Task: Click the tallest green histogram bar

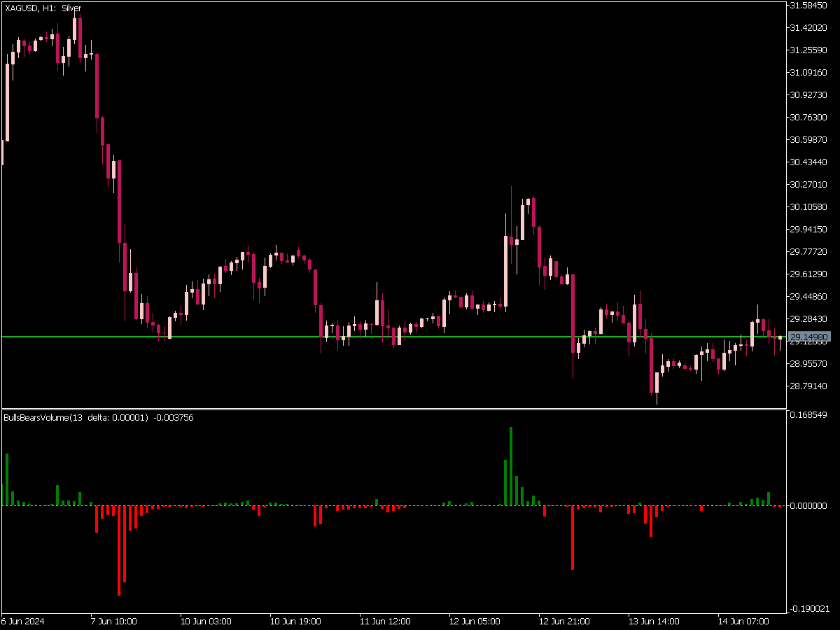Action: [x=511, y=465]
